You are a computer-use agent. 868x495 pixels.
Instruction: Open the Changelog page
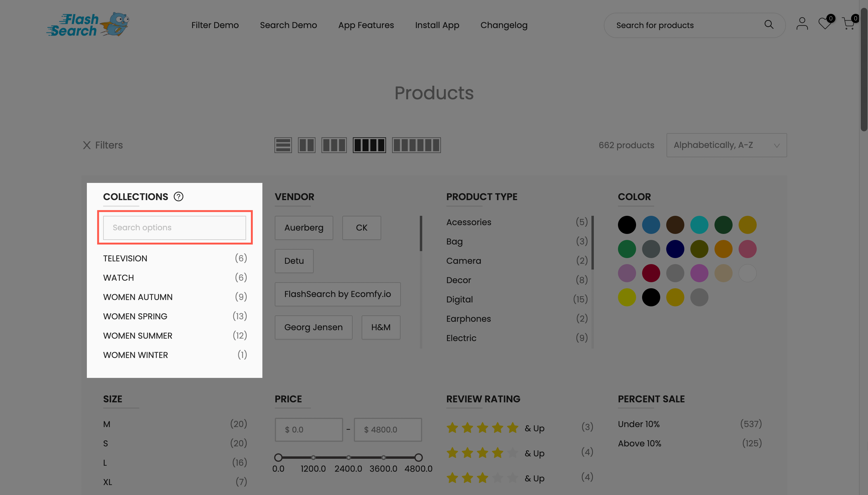click(x=504, y=25)
